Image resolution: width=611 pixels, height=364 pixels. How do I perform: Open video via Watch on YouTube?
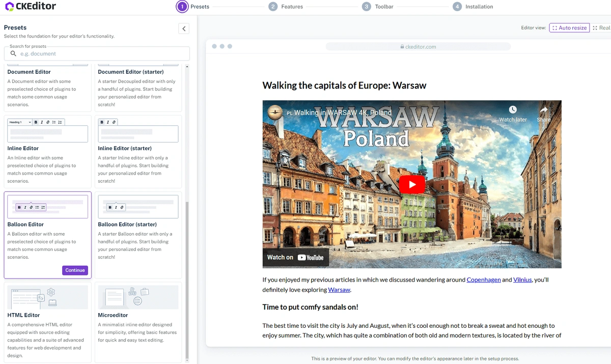[x=295, y=257]
